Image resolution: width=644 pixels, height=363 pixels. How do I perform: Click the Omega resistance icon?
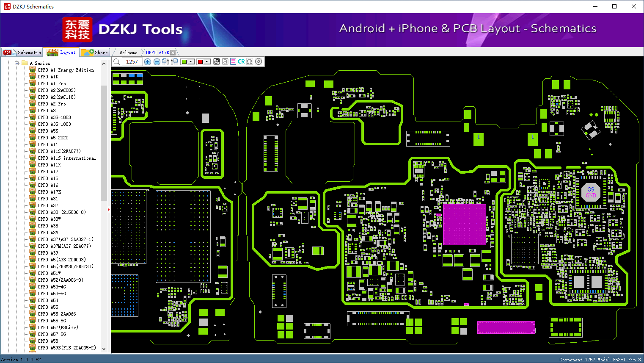[x=250, y=62]
